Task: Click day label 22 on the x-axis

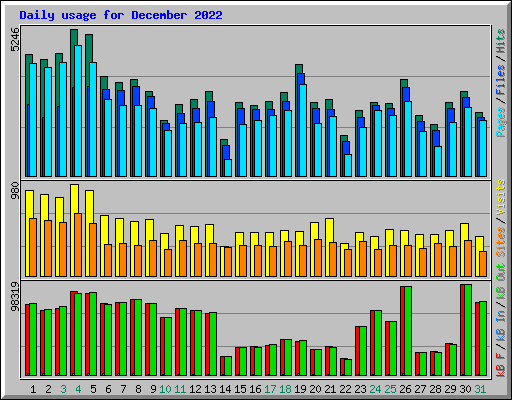Action: point(345,389)
